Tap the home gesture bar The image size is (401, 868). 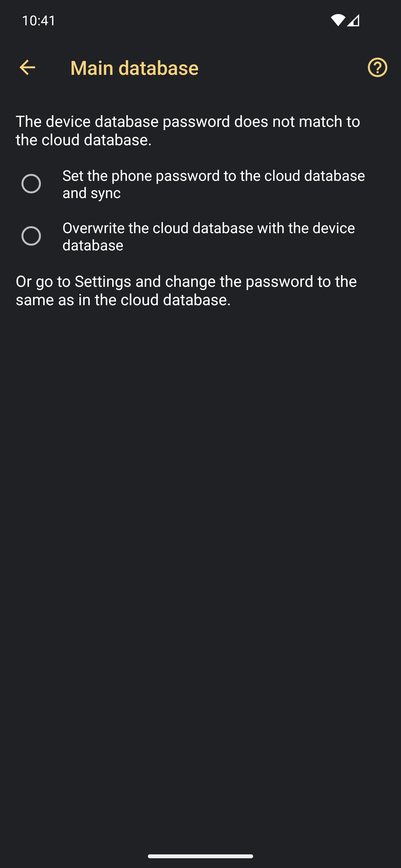tap(200, 856)
